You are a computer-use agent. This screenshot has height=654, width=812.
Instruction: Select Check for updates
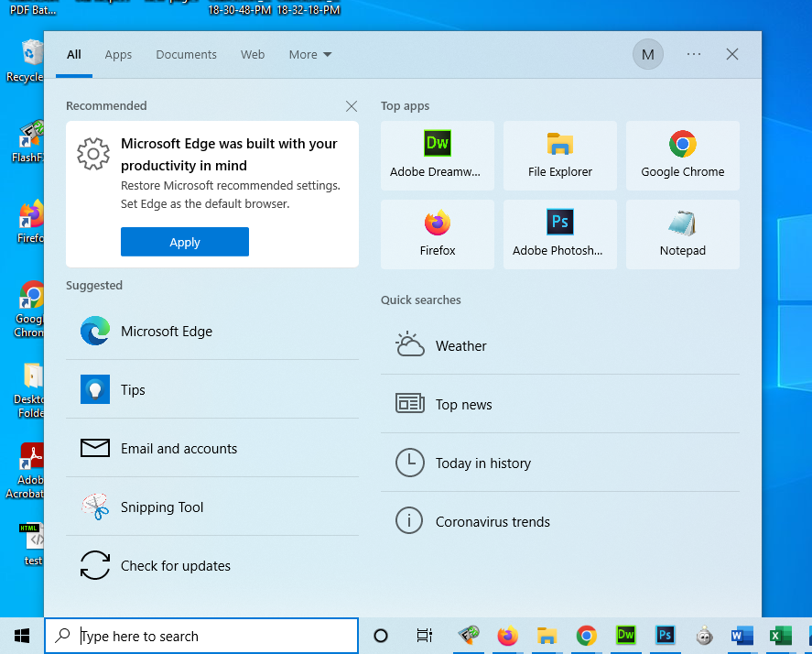click(x=212, y=565)
